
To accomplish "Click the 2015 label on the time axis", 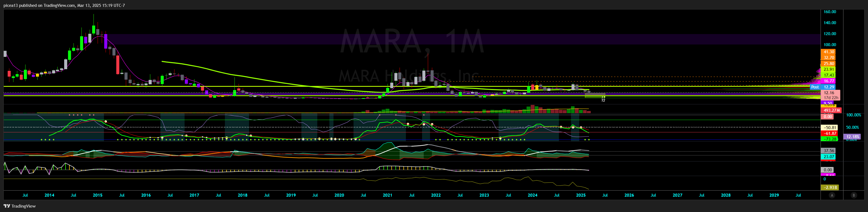I will click(x=98, y=195).
